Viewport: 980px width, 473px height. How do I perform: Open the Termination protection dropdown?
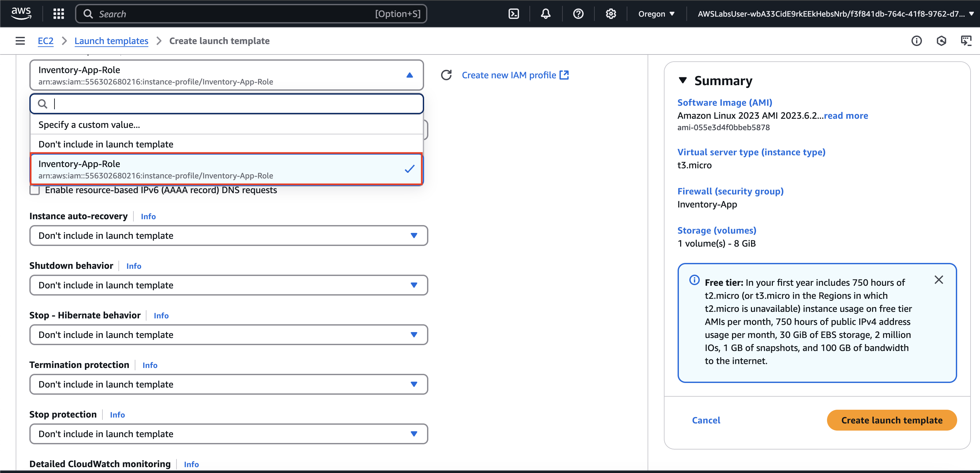(228, 384)
